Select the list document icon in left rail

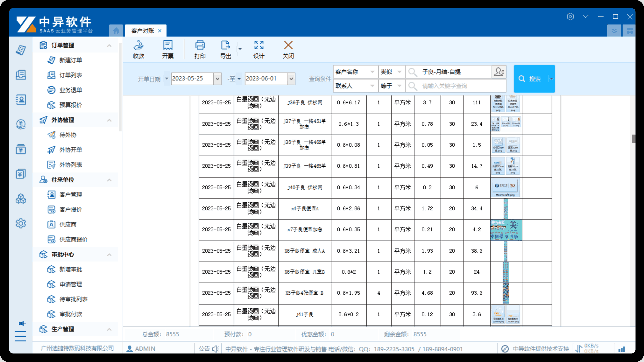pos(21,75)
